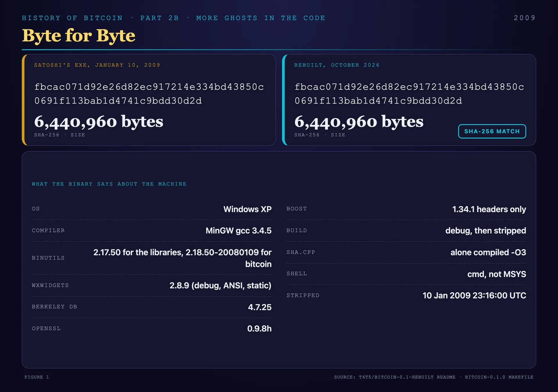The height and width of the screenshot is (392, 558).
Task: Click the 'What the binary says about the machine' heading
Action: pos(109,184)
